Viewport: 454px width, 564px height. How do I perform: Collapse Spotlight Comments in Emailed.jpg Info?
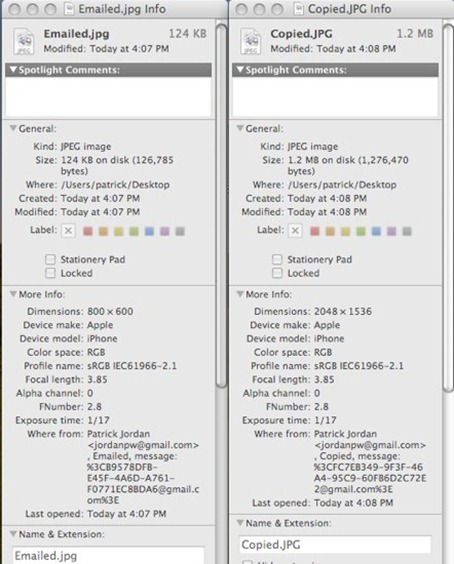click(x=13, y=69)
